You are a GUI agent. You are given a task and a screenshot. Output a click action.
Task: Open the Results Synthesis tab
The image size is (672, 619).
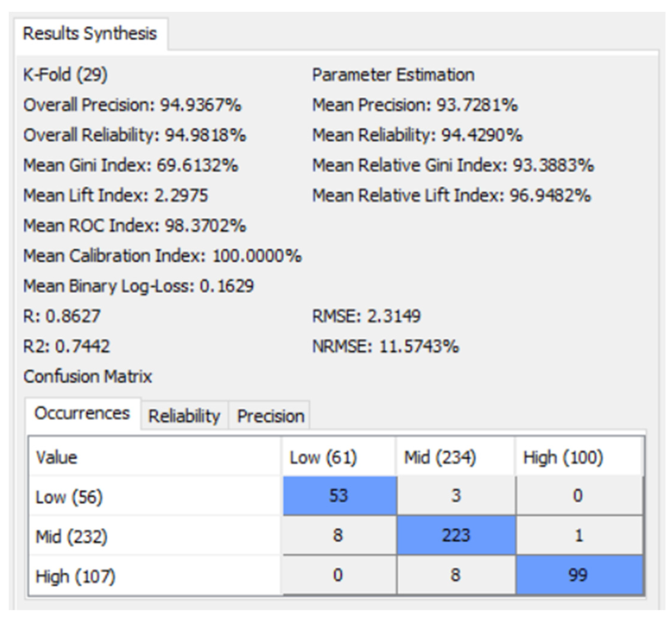90,34
